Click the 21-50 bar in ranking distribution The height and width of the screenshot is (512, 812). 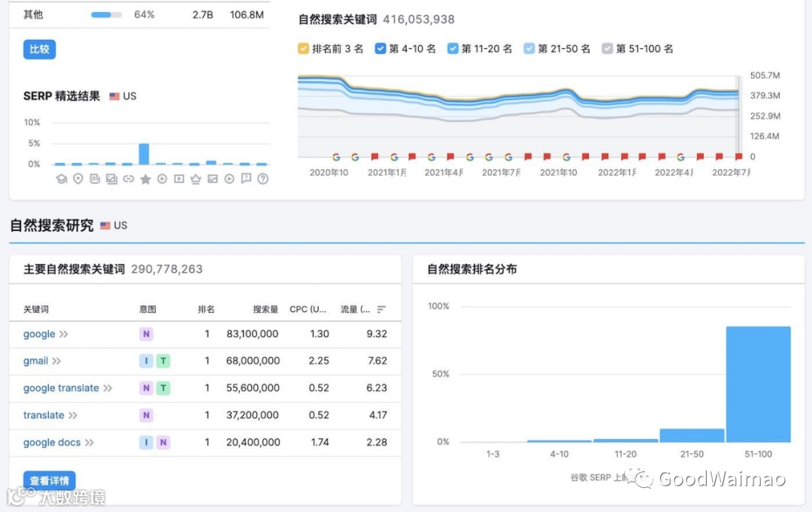[x=692, y=435]
